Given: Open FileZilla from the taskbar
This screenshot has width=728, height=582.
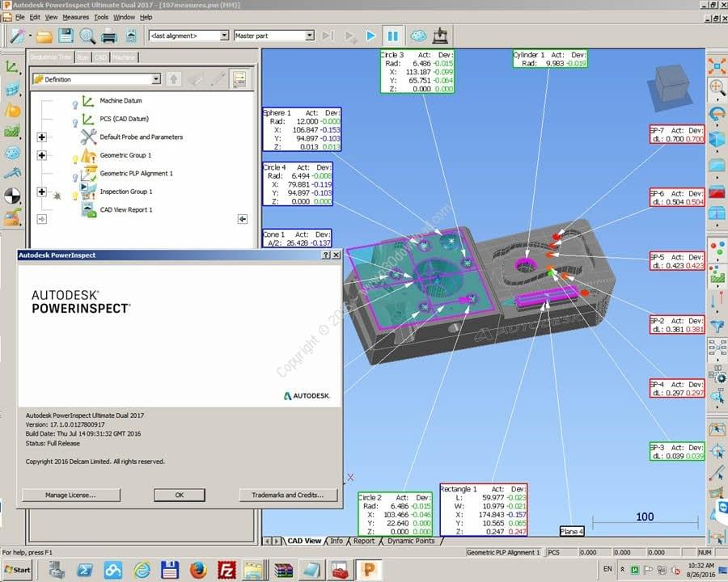Looking at the screenshot, I should [226, 569].
